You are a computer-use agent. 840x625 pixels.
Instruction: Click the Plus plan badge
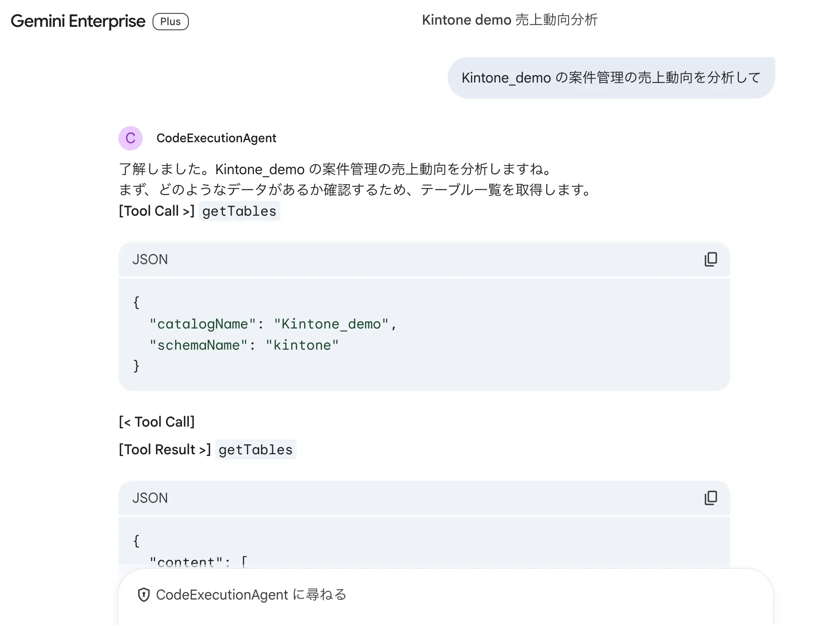[170, 21]
